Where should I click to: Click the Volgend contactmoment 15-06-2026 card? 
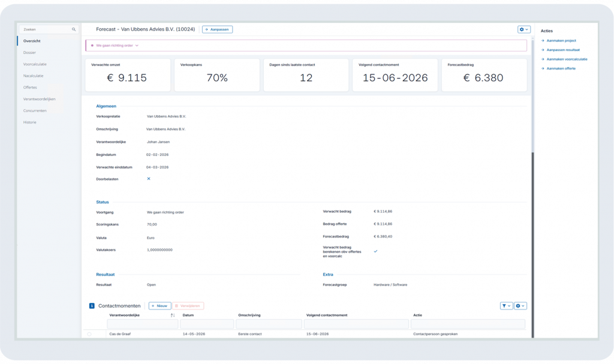point(395,75)
